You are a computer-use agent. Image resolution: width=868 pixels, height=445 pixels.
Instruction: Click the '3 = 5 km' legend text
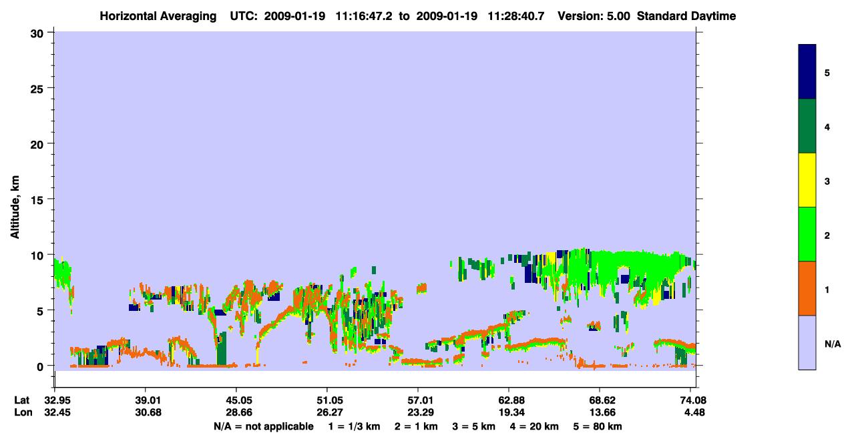pyautogui.click(x=473, y=426)
